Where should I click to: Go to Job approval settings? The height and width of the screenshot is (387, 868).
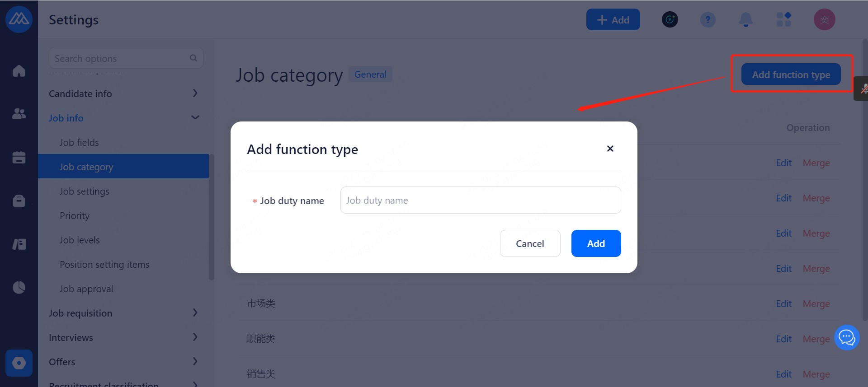[86, 289]
